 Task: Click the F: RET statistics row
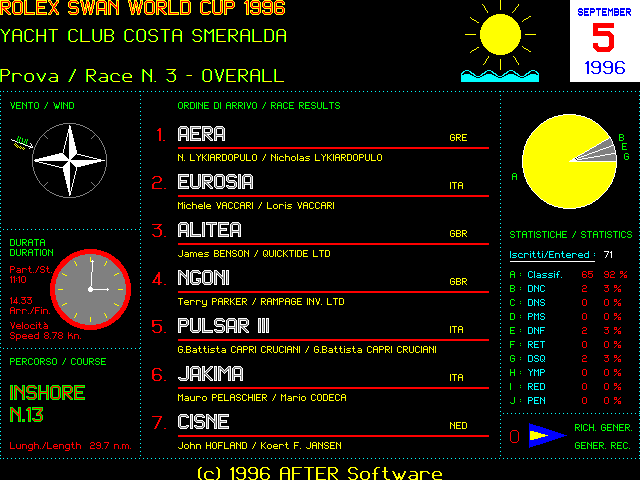[565, 345]
